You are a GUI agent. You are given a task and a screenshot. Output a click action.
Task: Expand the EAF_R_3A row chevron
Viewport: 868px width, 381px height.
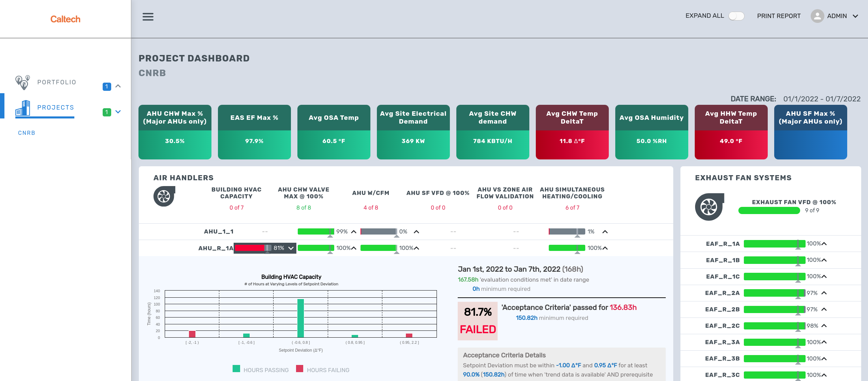click(824, 342)
